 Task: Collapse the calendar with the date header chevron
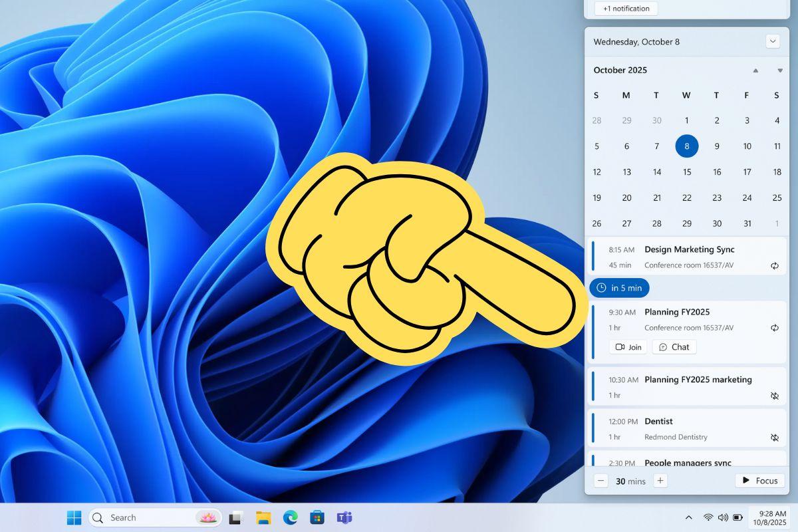coord(772,41)
